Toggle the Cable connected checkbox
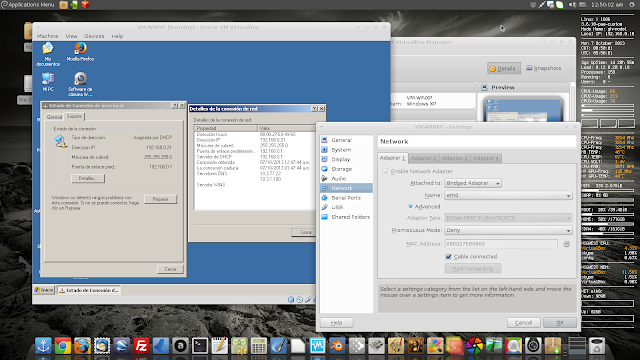 [448, 257]
